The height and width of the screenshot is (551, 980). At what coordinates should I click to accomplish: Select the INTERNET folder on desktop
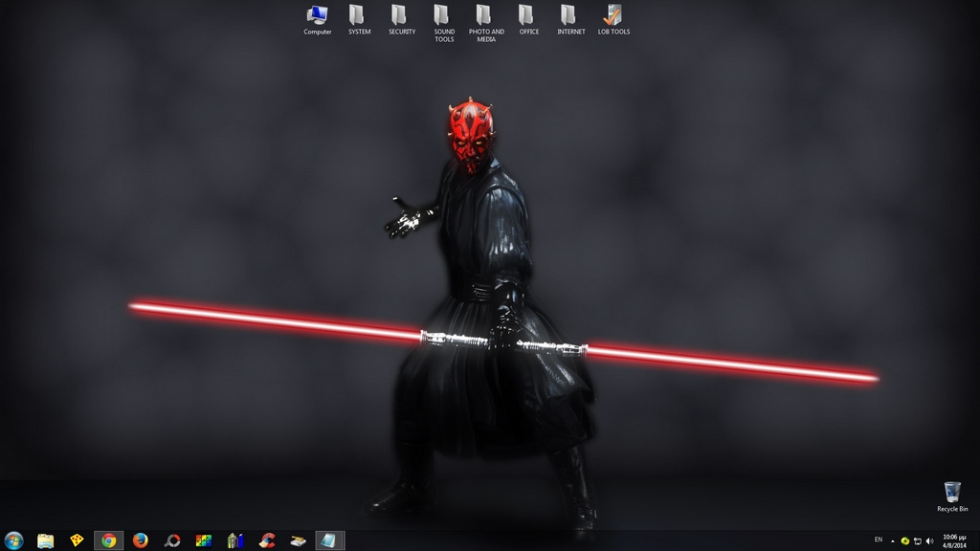point(571,20)
